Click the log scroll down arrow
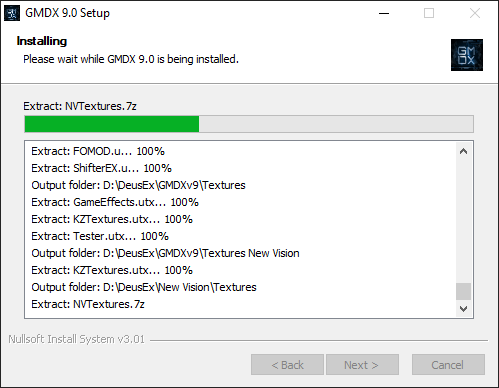The height and width of the screenshot is (388, 499). click(x=463, y=309)
